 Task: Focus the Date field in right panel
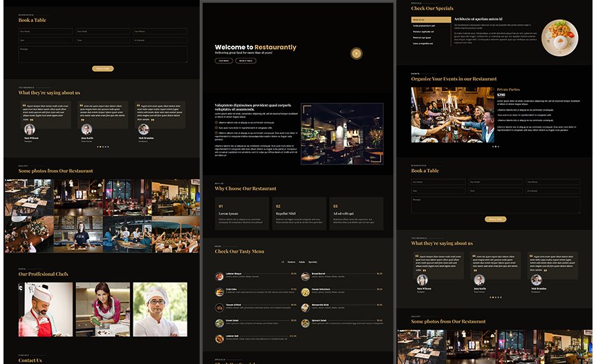point(438,191)
